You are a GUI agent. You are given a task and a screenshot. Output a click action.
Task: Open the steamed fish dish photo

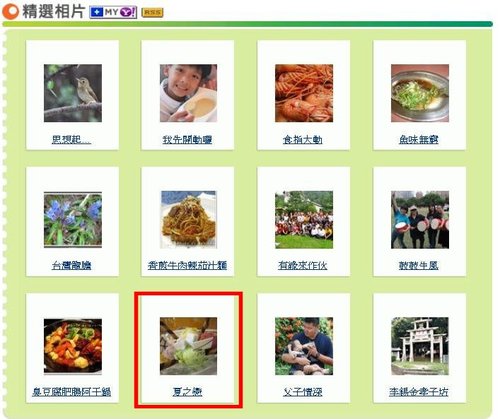420,93
